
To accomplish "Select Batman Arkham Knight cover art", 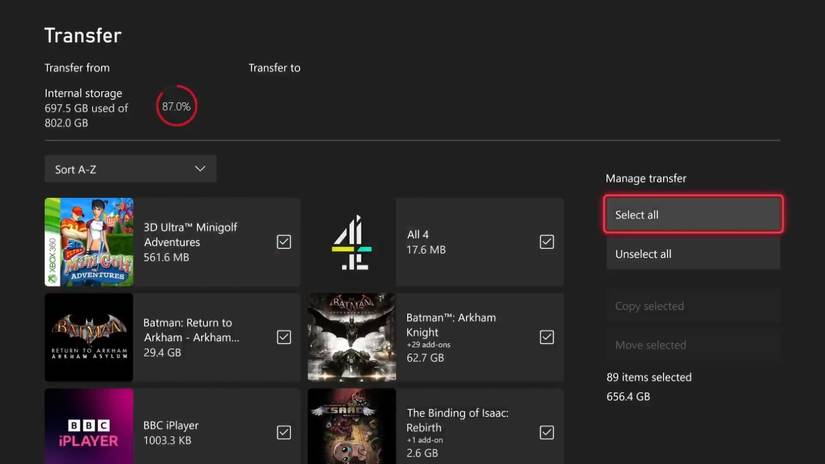I will pyautogui.click(x=351, y=337).
